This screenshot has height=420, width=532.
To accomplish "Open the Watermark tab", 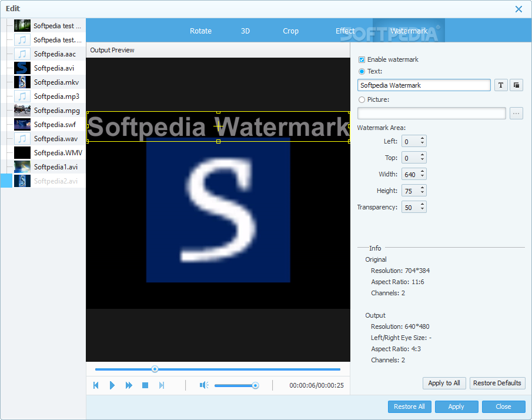I will point(409,31).
